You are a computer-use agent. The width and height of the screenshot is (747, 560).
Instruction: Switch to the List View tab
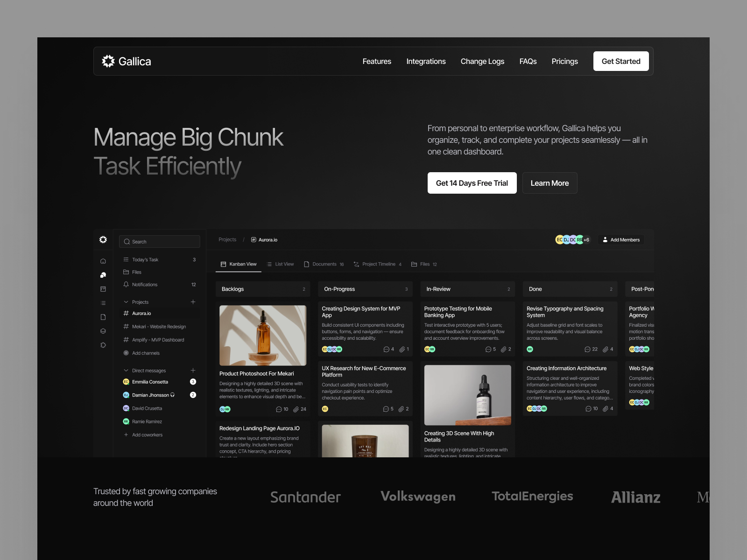click(x=280, y=264)
